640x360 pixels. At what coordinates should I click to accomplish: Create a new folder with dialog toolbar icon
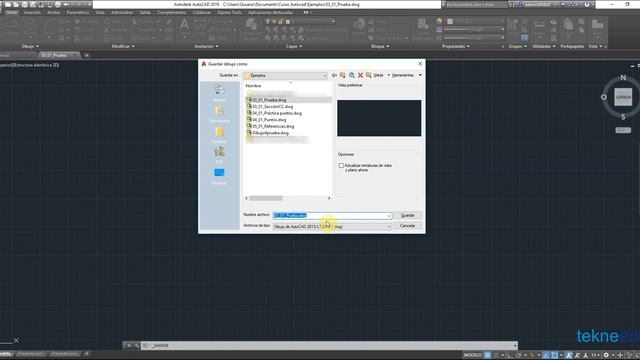(x=368, y=75)
